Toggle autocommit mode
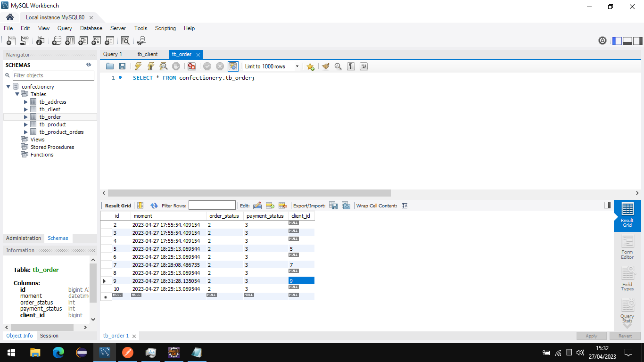 [x=233, y=66]
